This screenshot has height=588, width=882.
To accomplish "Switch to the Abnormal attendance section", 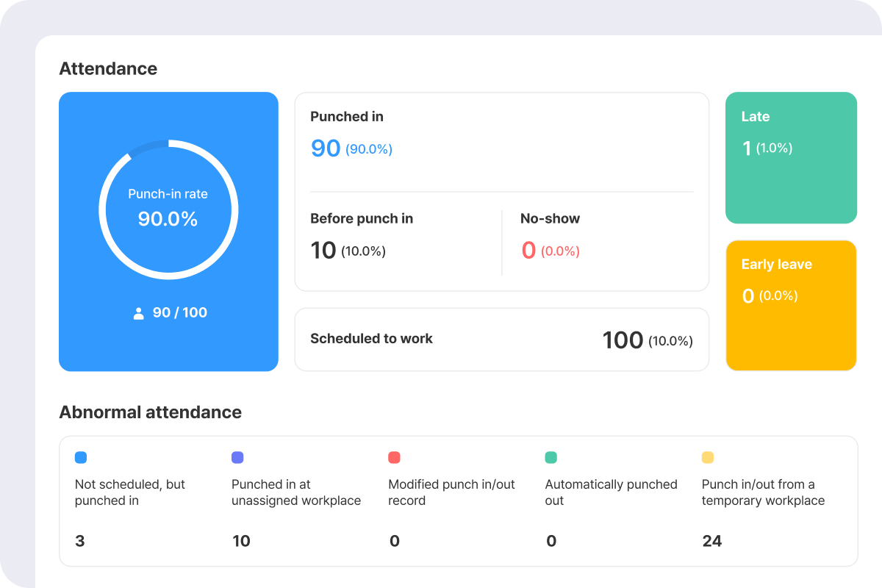I will click(150, 412).
